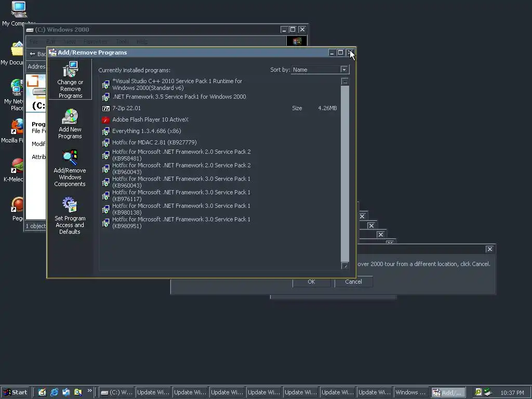This screenshot has width=532, height=399.
Task: Switch to the Windows ... taskbar button
Action: [x=410, y=392]
